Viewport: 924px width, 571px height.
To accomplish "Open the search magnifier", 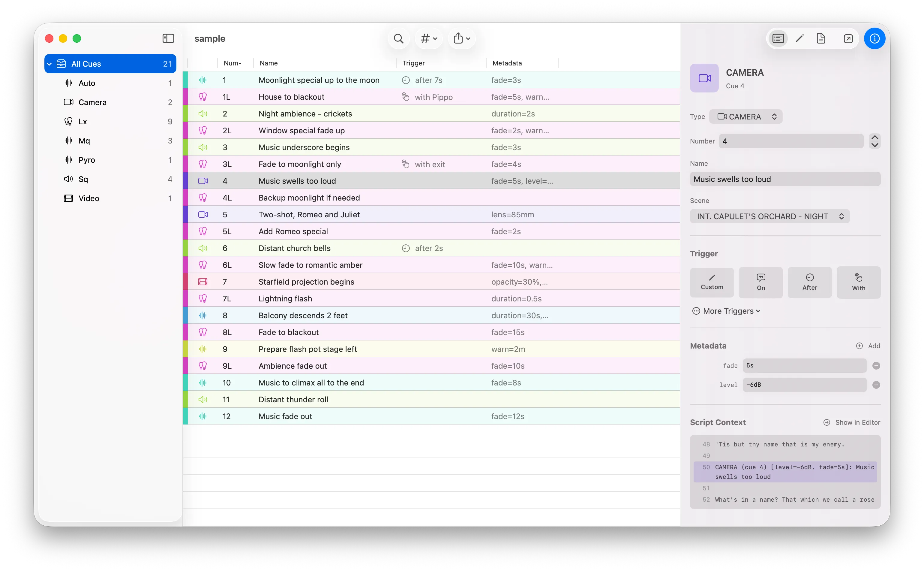I will point(398,38).
